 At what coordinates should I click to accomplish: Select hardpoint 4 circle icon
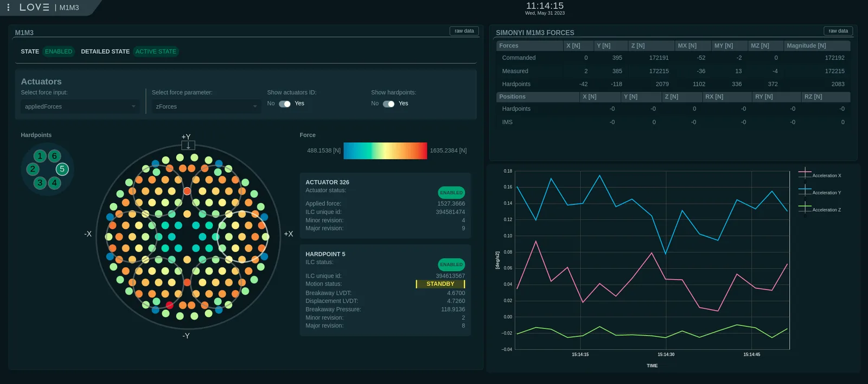tap(54, 182)
